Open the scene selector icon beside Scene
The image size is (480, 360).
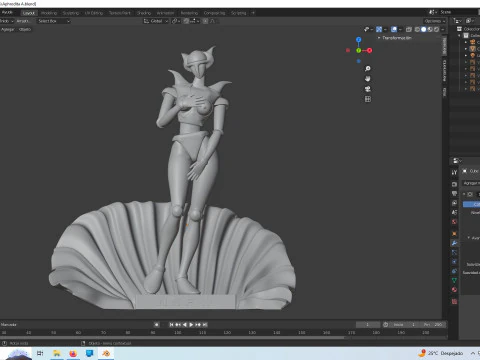[433, 12]
